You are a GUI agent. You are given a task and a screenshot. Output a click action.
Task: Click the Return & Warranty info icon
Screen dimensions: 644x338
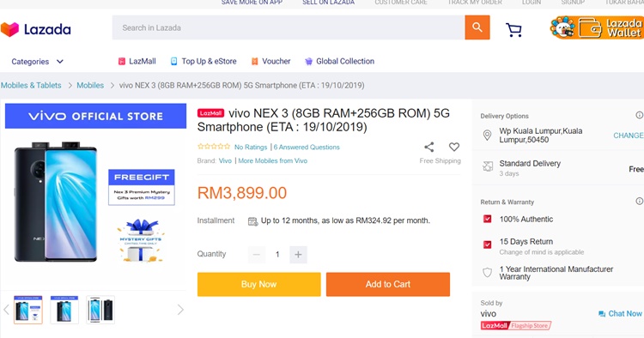(640, 201)
